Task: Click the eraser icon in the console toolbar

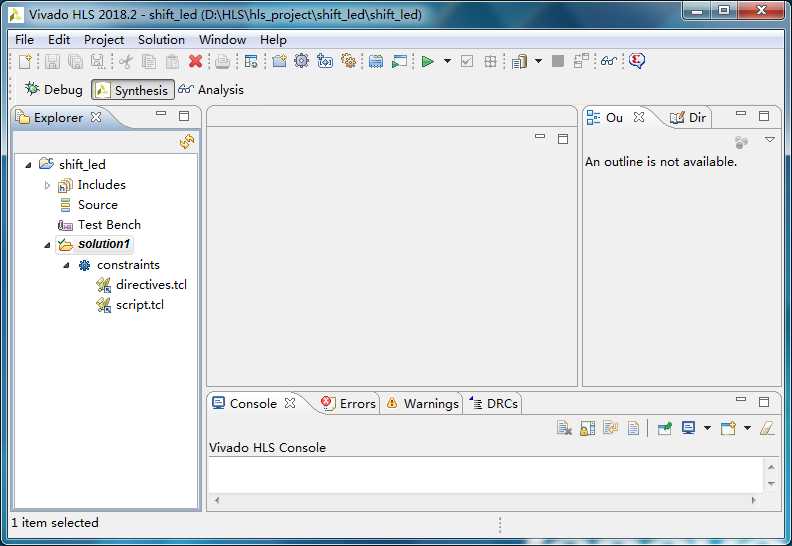Action: click(767, 428)
